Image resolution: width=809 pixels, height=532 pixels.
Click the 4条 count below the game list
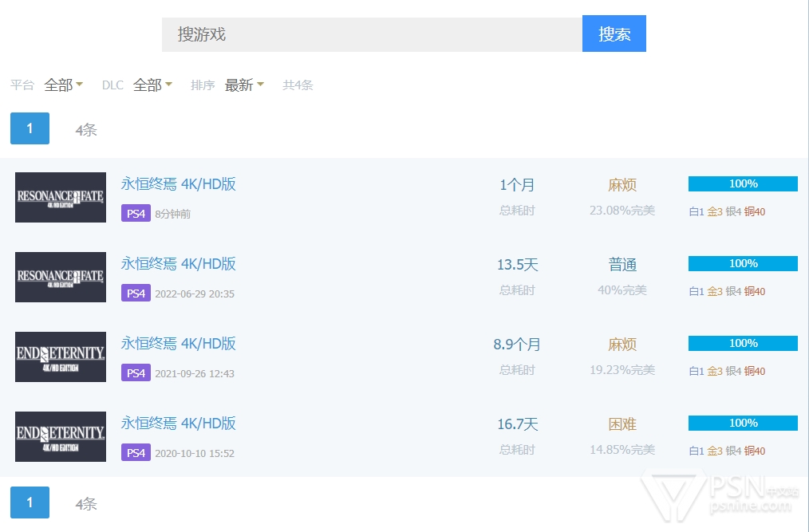coord(86,503)
